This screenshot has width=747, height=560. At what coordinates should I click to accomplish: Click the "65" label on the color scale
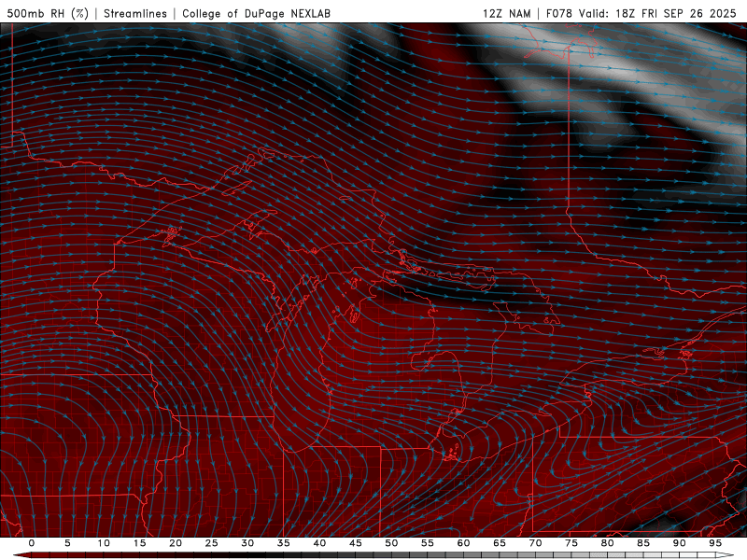500,543
